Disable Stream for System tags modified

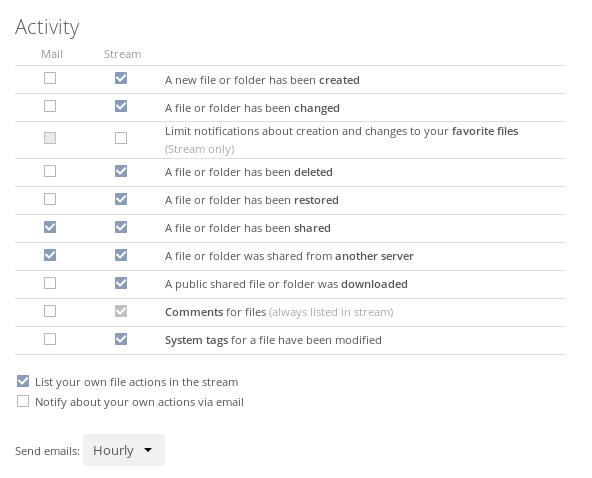click(121, 339)
